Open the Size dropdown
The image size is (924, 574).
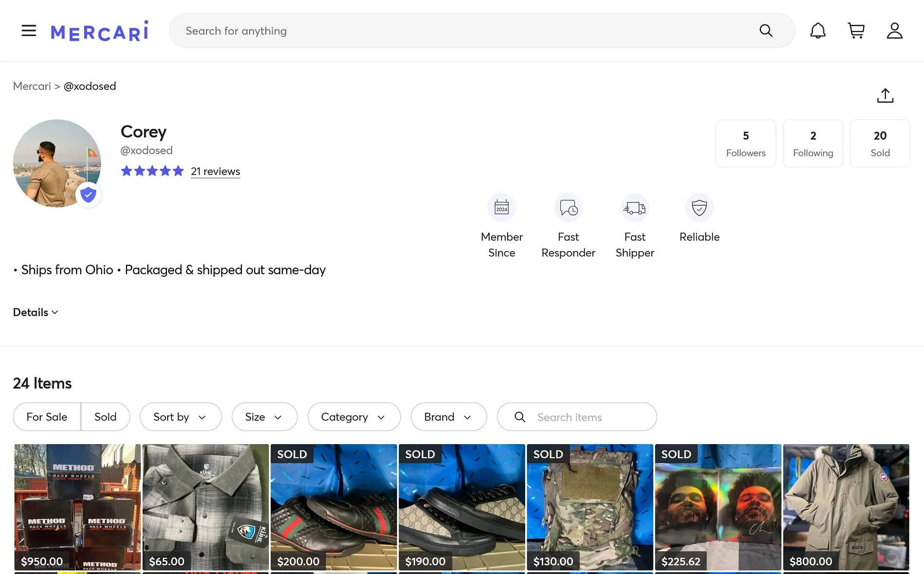click(x=264, y=417)
